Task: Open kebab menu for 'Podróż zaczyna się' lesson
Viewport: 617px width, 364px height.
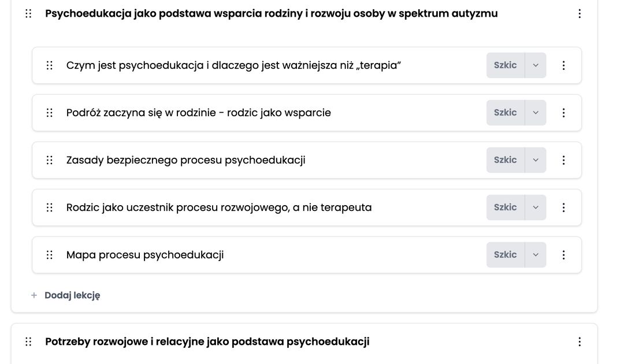Action: [x=563, y=113]
